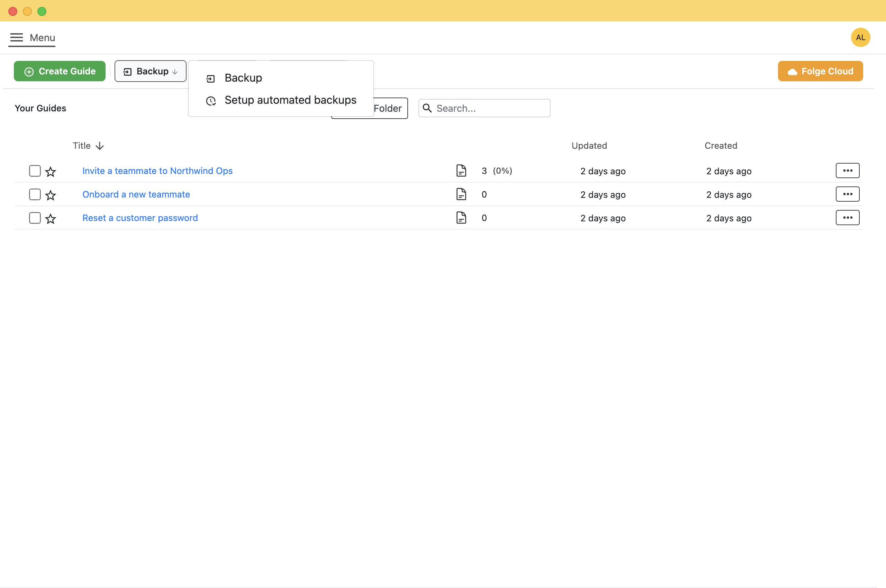886x588 pixels.
Task: Click the Your Guides heading
Action: tap(40, 108)
